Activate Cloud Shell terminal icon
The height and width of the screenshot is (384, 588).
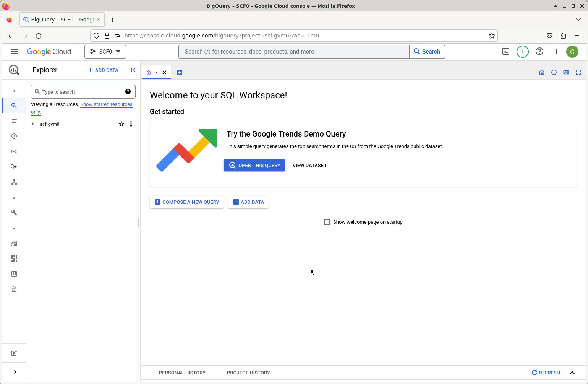click(x=506, y=51)
